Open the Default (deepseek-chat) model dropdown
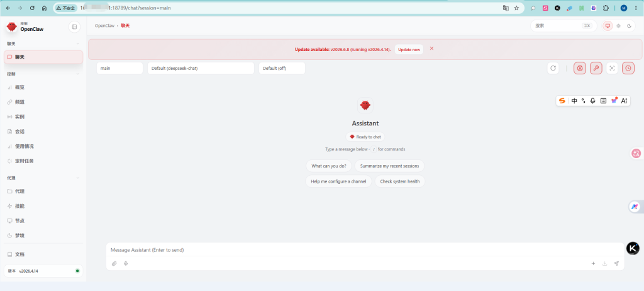 pos(201,68)
